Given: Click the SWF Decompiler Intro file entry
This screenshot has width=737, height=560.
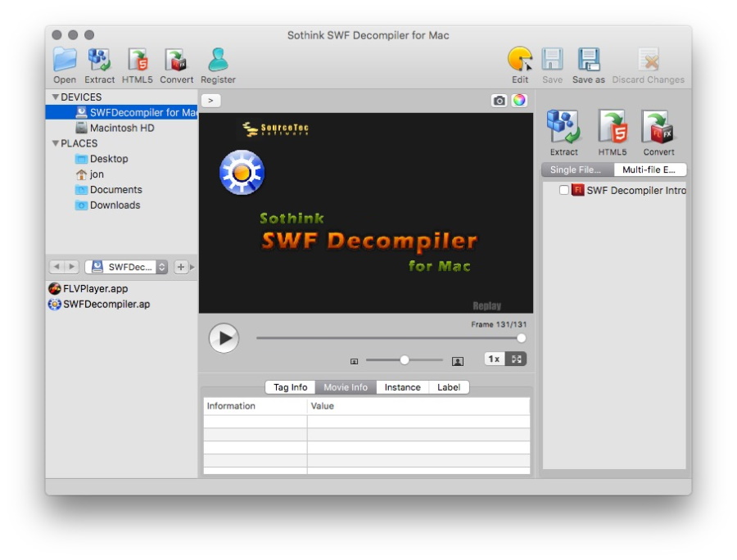Looking at the screenshot, I should click(628, 190).
